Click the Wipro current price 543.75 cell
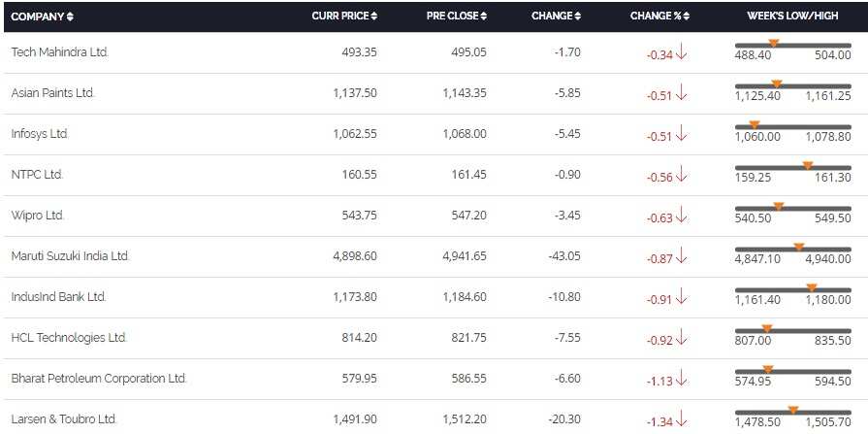 [359, 216]
